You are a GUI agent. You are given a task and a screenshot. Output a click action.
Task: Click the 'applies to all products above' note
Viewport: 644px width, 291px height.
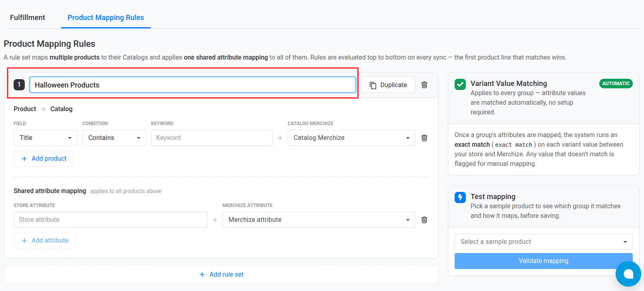tap(126, 191)
